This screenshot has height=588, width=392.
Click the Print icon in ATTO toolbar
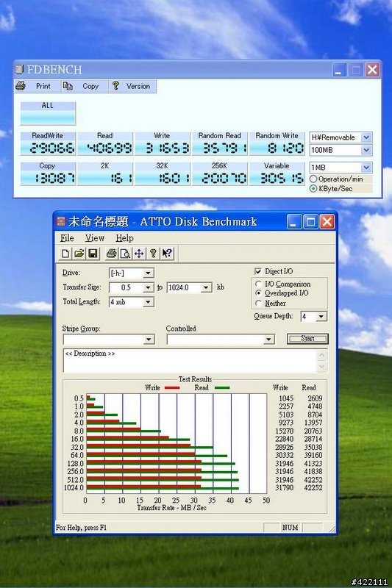click(111, 254)
